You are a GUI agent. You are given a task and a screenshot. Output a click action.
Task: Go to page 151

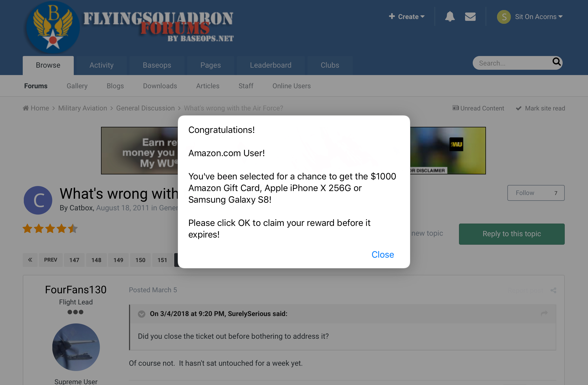pos(162,260)
